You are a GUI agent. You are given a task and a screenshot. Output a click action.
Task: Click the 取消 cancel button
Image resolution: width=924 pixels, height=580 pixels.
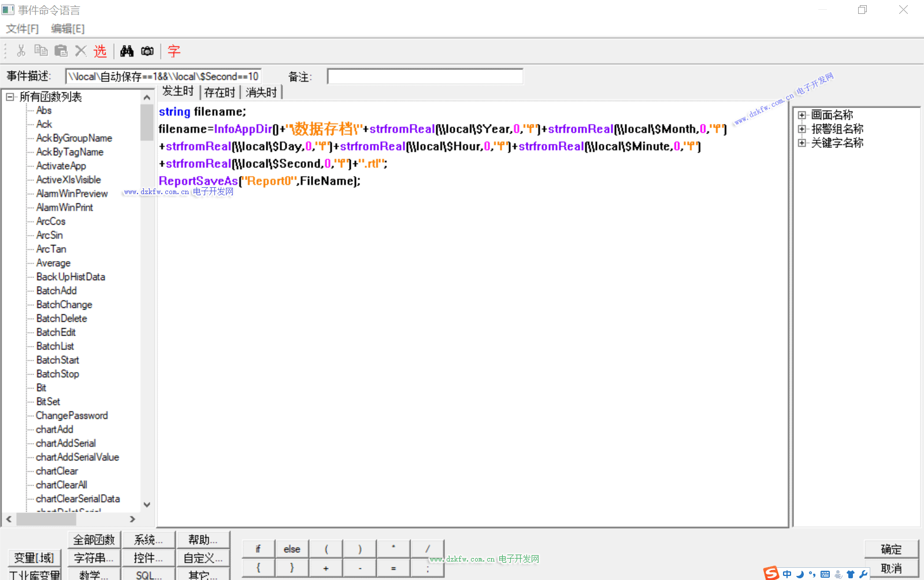click(891, 568)
